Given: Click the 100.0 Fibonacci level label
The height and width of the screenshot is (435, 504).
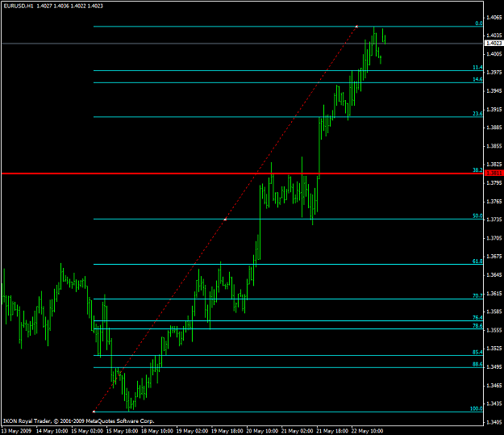Looking at the screenshot, I should point(476,408).
